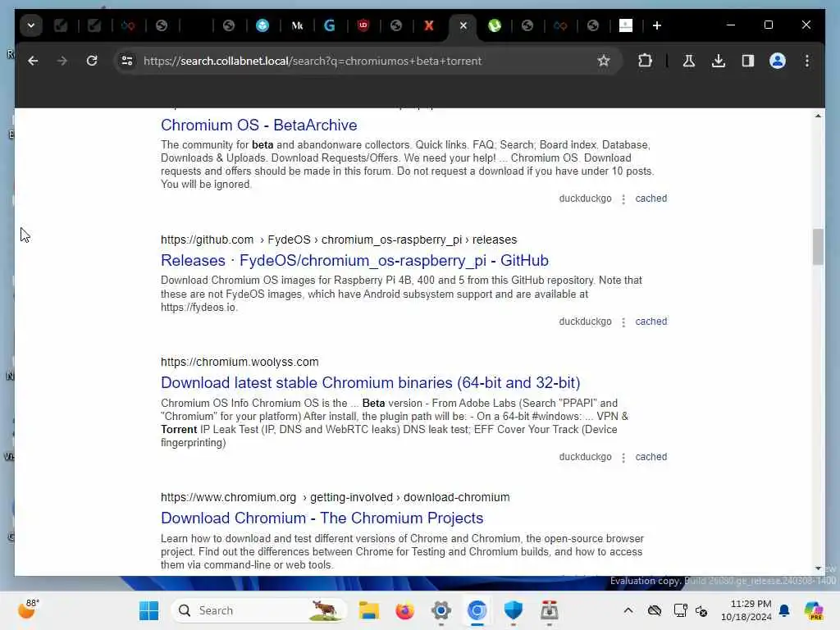Close the active search tab
The width and height of the screenshot is (840, 630).
(463, 25)
